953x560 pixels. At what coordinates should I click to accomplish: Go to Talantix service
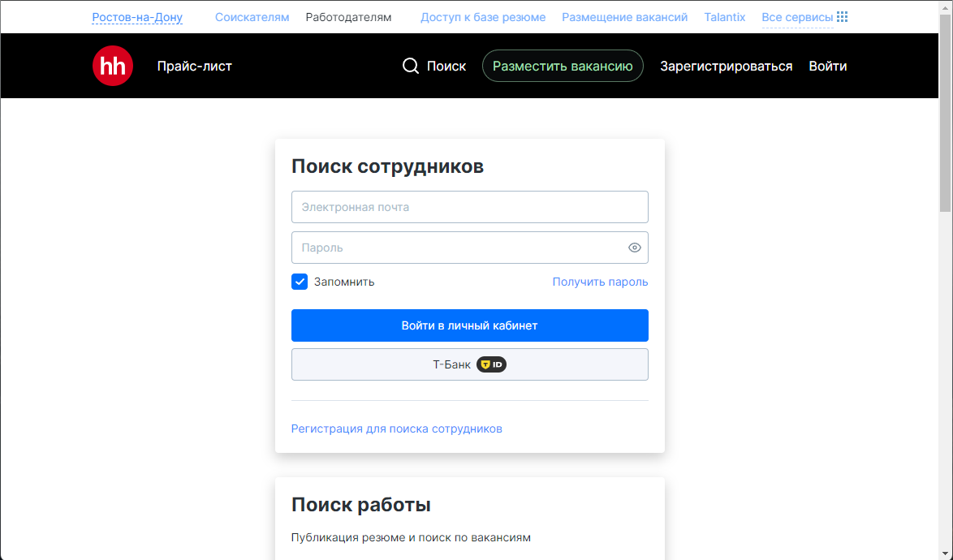(724, 18)
